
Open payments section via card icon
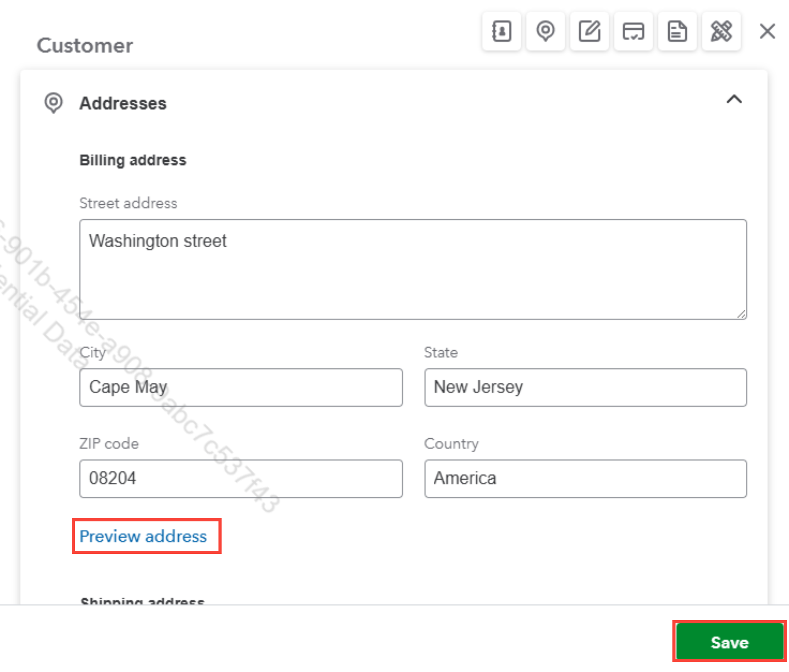633,31
